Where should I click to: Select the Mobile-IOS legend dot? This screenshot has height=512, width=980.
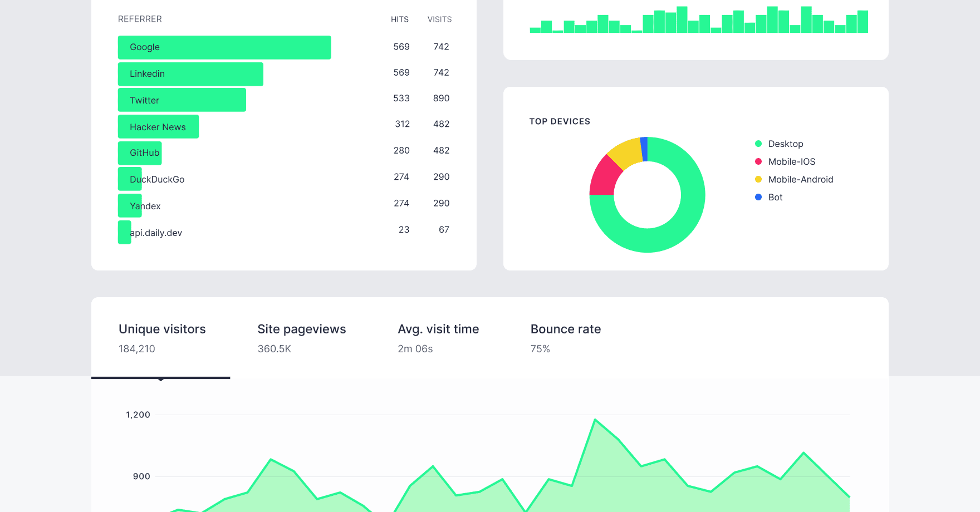[757, 161]
